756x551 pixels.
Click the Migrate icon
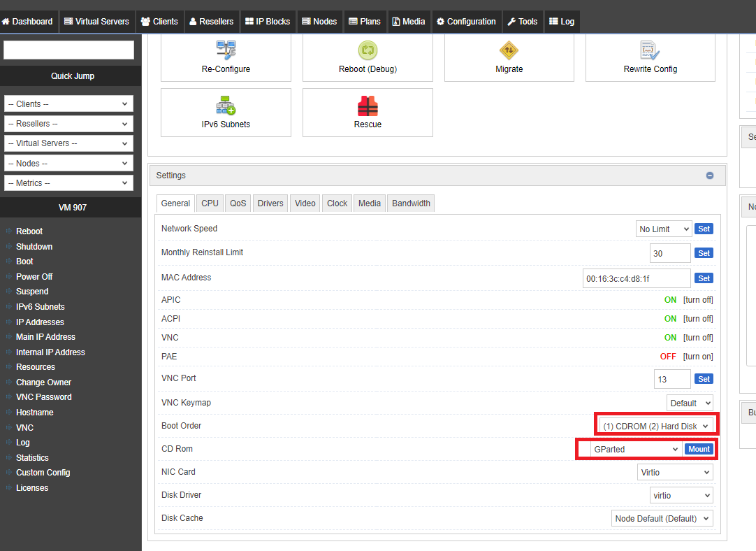point(509,50)
